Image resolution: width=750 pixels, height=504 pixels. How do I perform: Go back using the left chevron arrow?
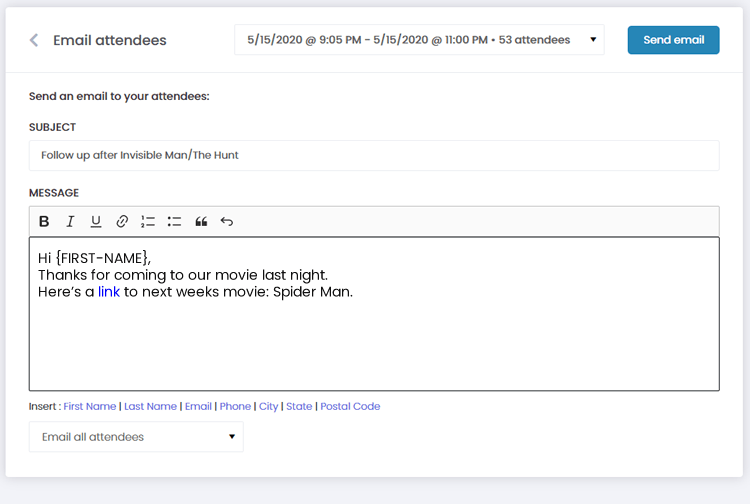tap(34, 41)
